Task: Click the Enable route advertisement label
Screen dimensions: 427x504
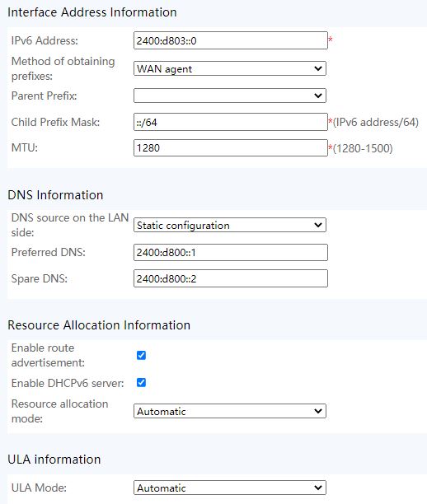Action: [48, 355]
